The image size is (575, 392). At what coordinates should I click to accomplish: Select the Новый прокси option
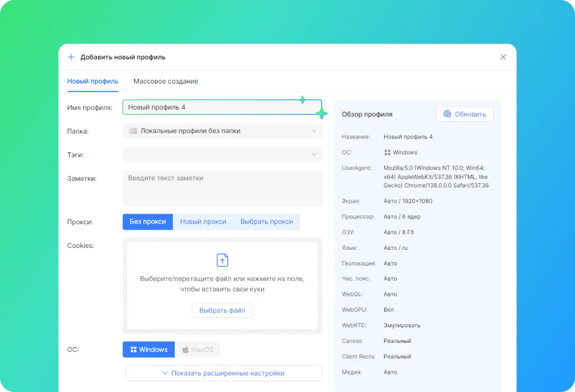tap(203, 222)
